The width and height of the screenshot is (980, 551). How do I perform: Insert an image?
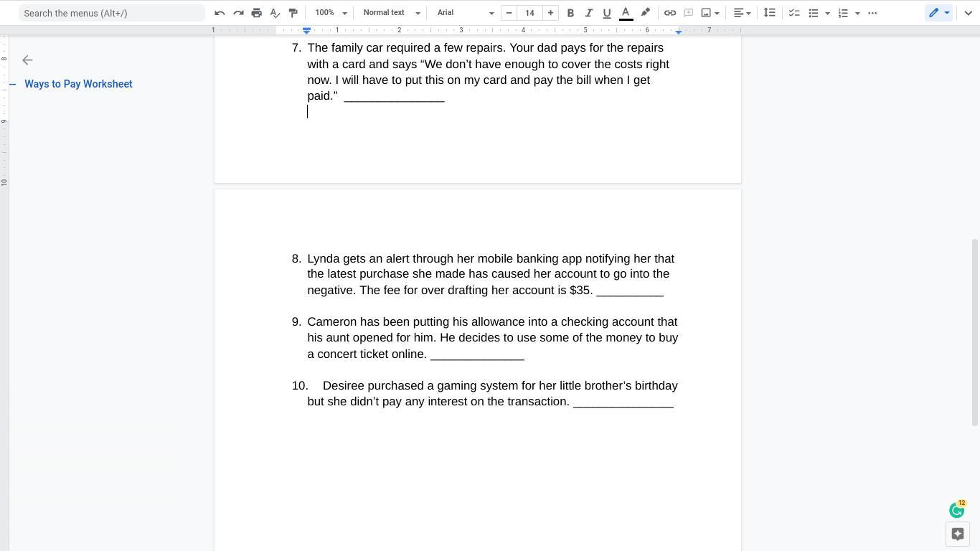[x=706, y=13]
